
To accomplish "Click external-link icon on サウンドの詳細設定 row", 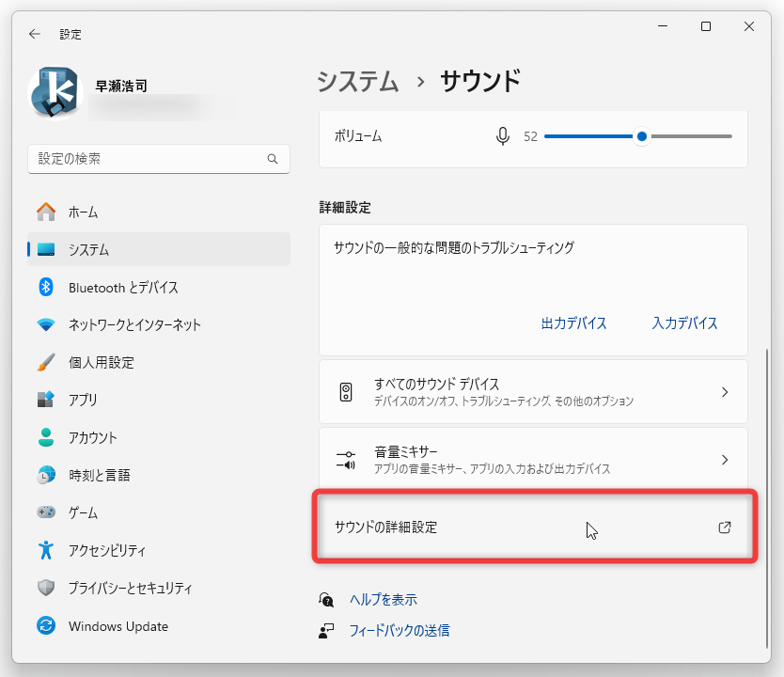I will (x=725, y=527).
